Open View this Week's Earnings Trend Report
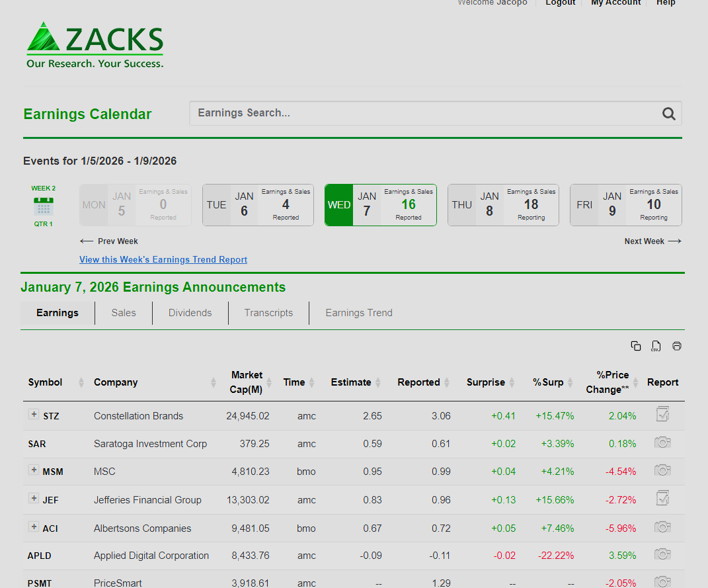This screenshot has width=708, height=588. tap(163, 260)
